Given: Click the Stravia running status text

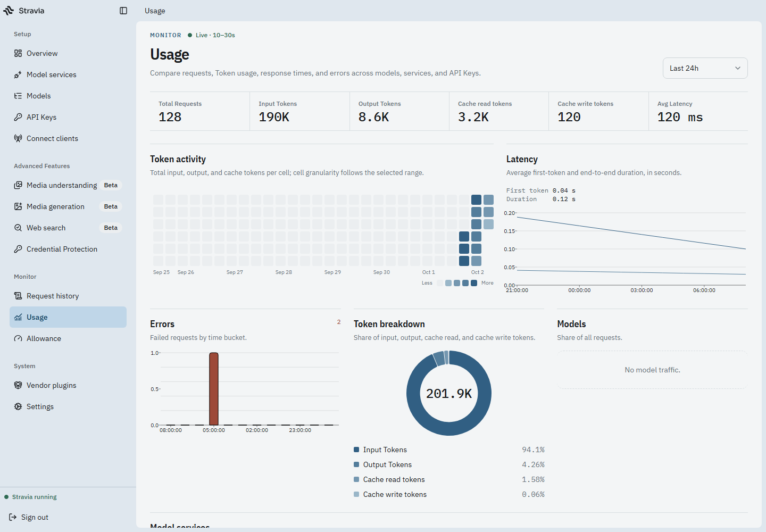Looking at the screenshot, I should point(35,497).
